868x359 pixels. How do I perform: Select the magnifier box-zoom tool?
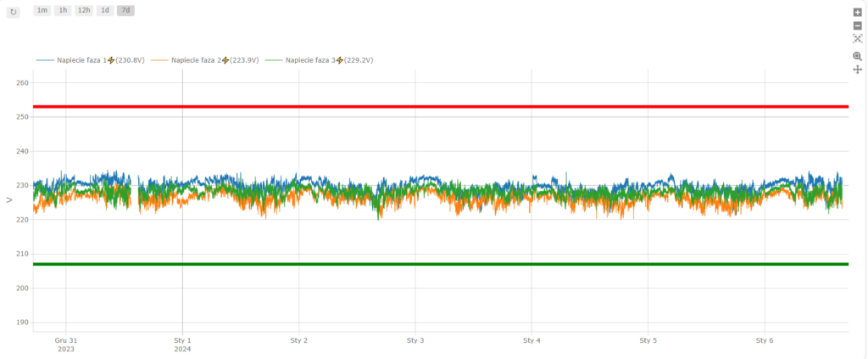857,56
